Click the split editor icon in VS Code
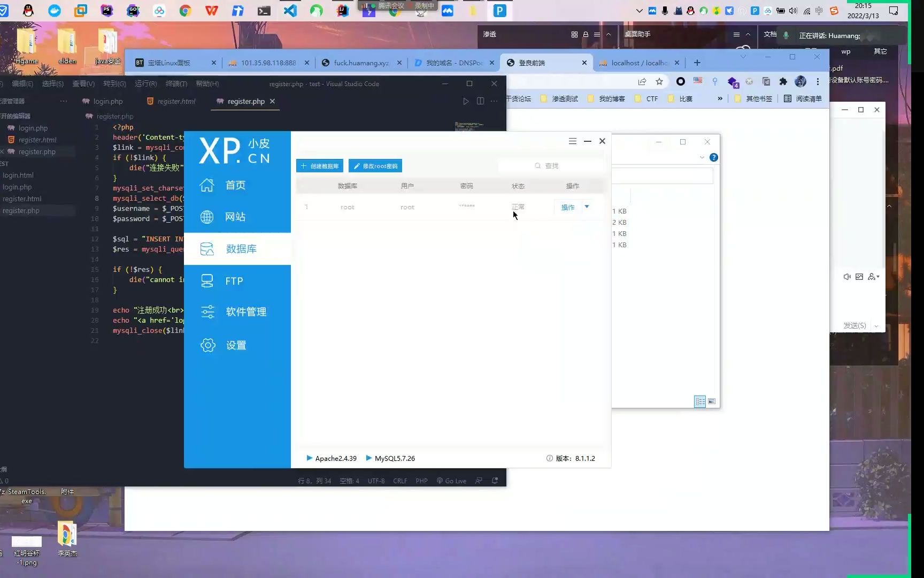This screenshot has height=578, width=924. point(480,101)
